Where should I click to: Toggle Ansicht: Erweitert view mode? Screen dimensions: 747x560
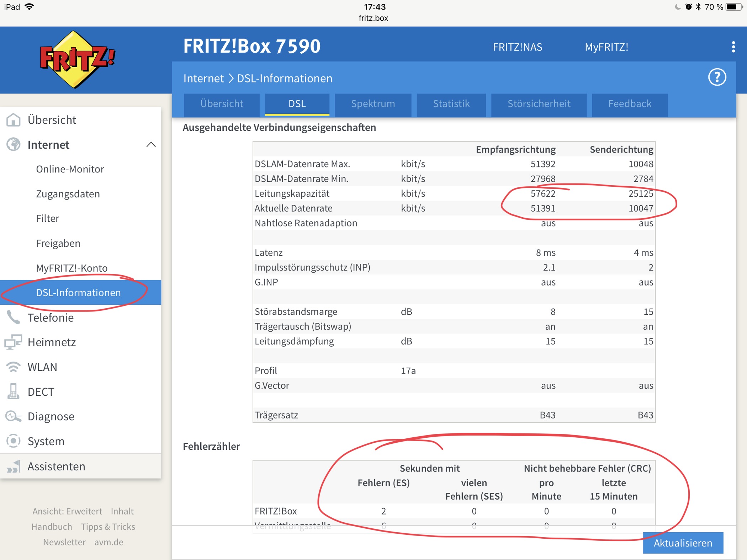pyautogui.click(x=67, y=511)
